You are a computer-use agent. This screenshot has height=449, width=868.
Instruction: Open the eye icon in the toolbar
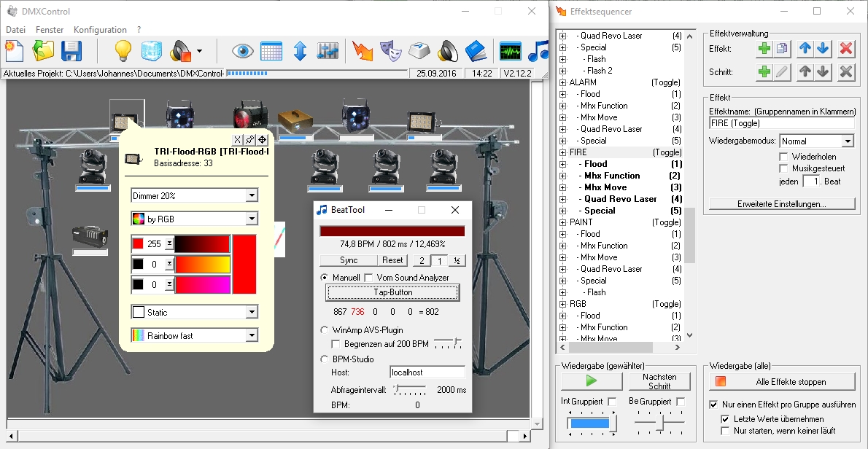[x=243, y=51]
